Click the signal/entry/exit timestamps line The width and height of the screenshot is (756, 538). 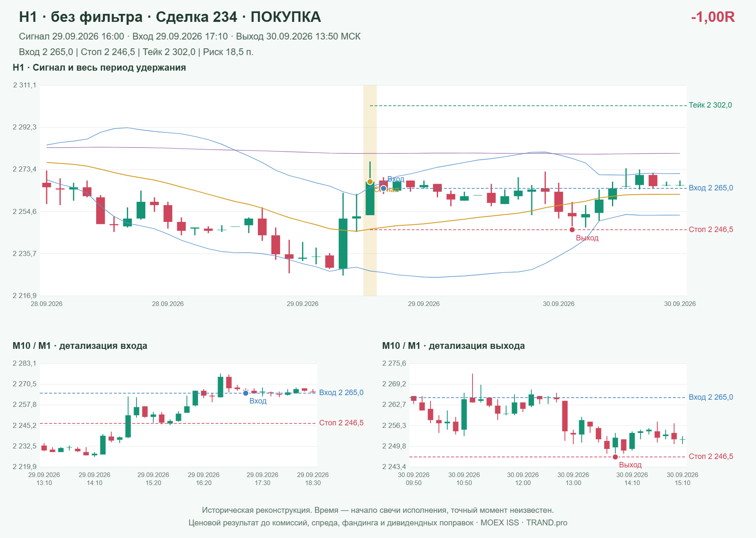pos(190,37)
